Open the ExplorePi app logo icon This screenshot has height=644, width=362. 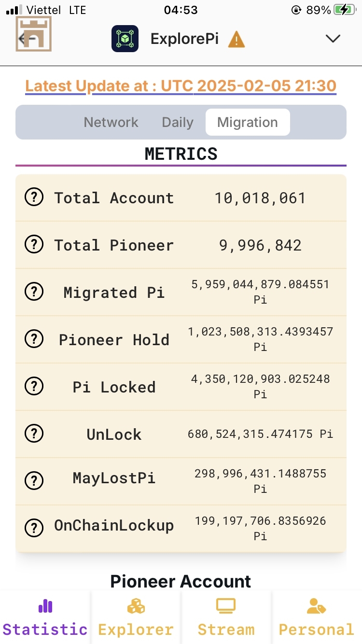tap(125, 39)
